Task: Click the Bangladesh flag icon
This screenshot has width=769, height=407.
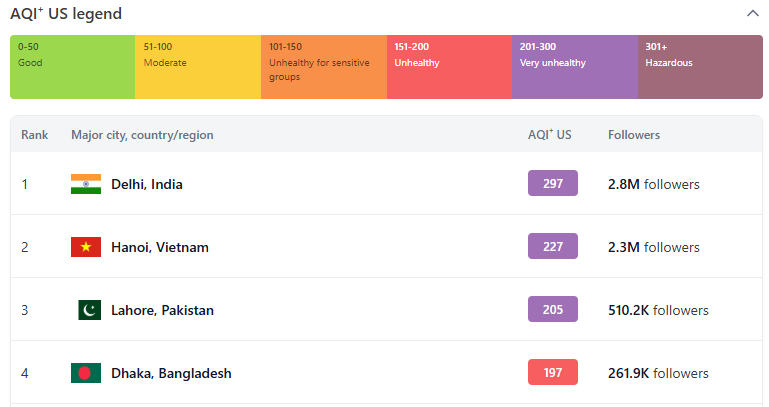Action: 86,373
